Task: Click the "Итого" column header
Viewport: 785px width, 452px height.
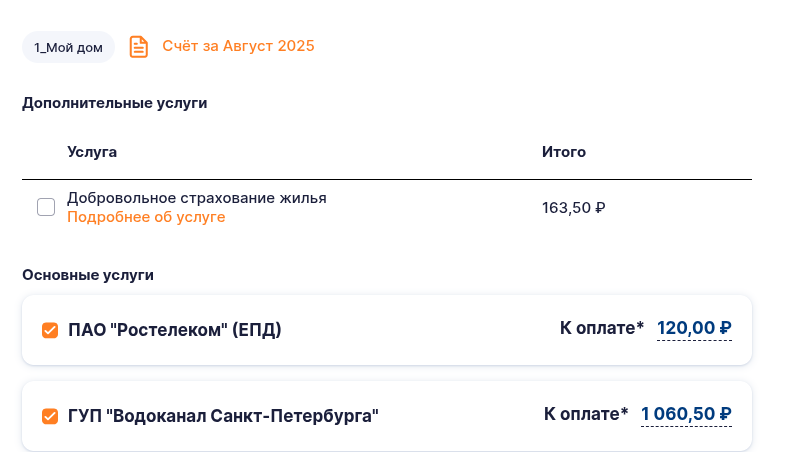Action: pos(564,152)
